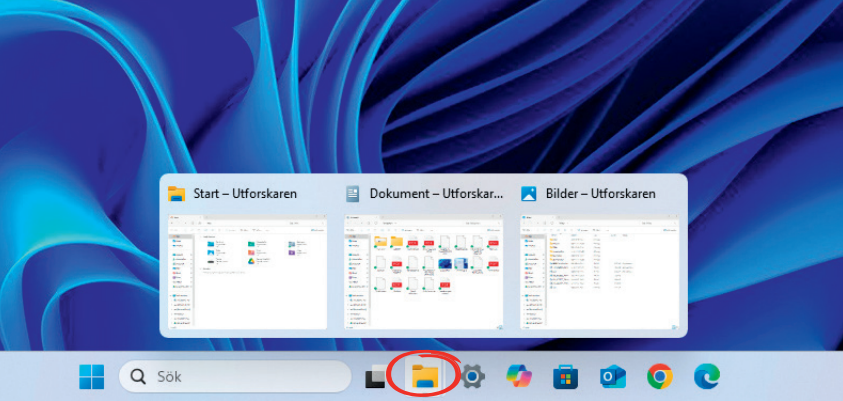
Task: Click the document icon beside Dokument title
Action: tap(353, 194)
